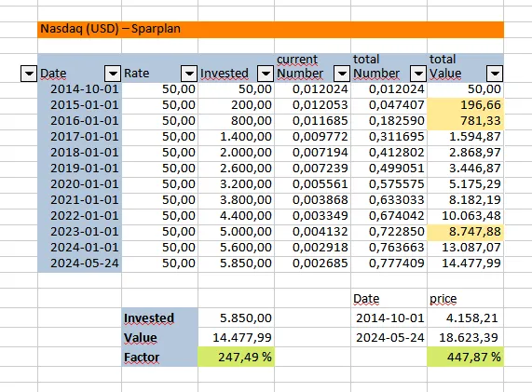532x392 pixels.
Task: Click current Number cell 0,012053
Action: (312, 105)
